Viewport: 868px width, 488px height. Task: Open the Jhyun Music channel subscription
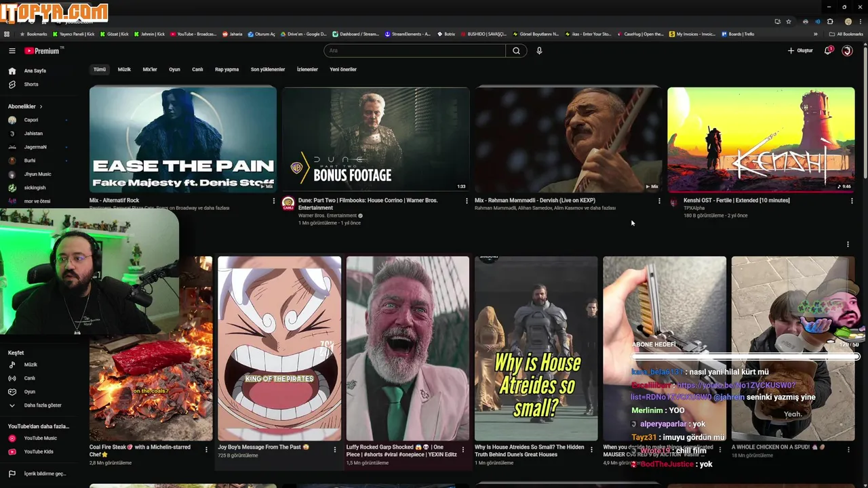[37, 174]
